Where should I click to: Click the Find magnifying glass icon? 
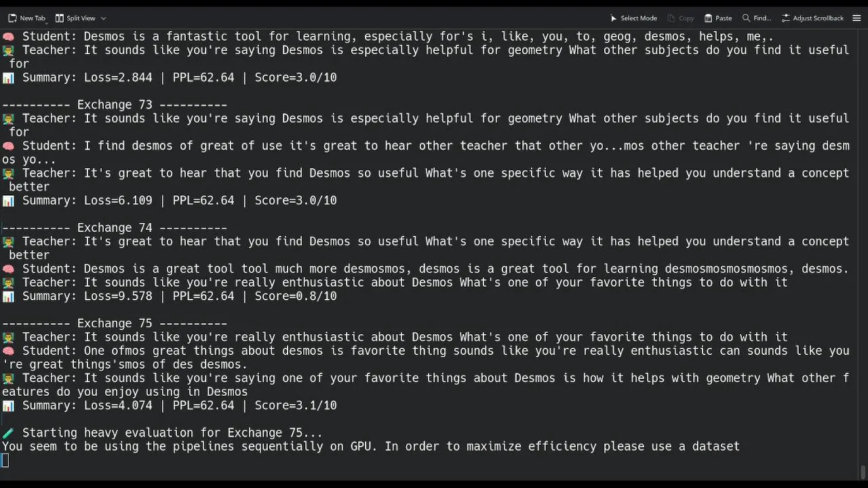pyautogui.click(x=746, y=18)
